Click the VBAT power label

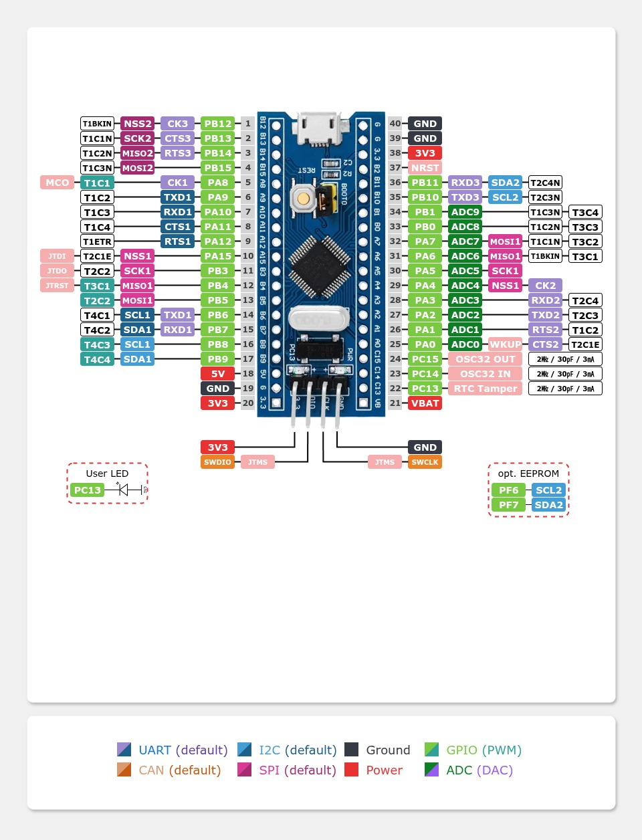point(425,403)
